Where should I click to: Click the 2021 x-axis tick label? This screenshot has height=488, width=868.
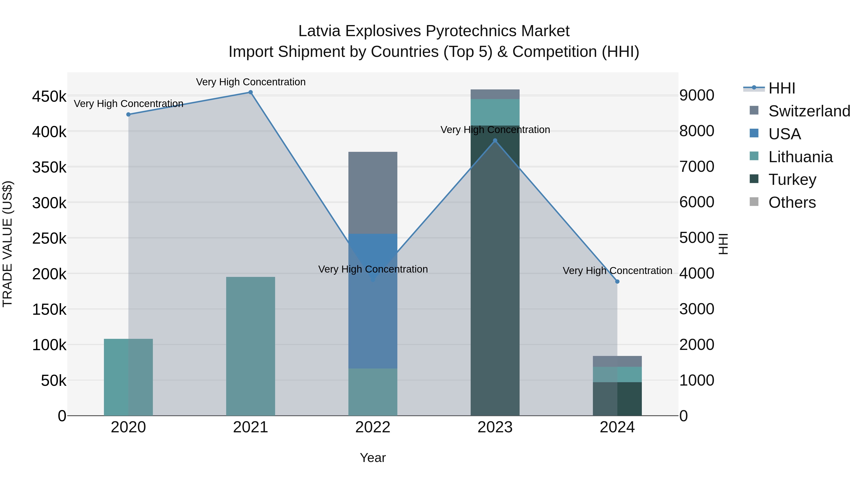pyautogui.click(x=251, y=427)
